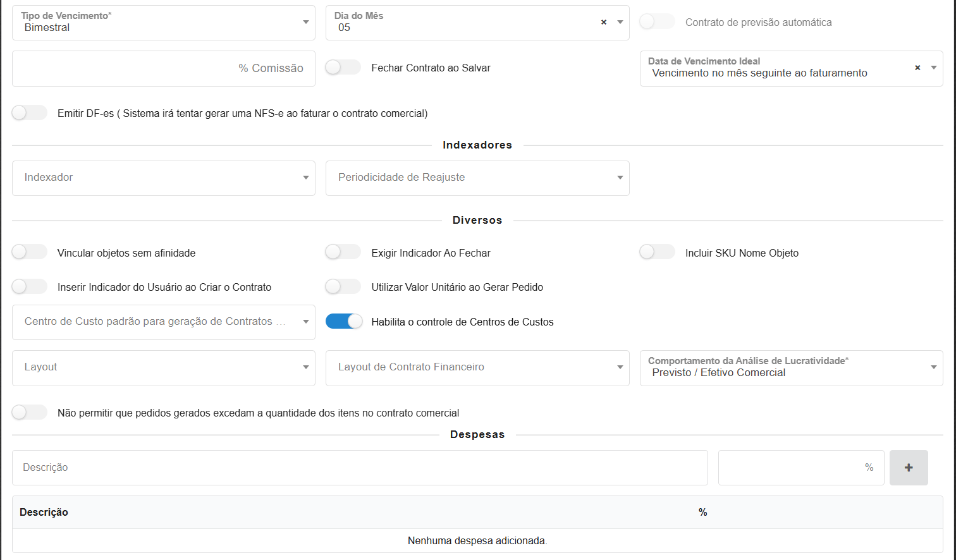Click the Diversos section heading

[477, 220]
